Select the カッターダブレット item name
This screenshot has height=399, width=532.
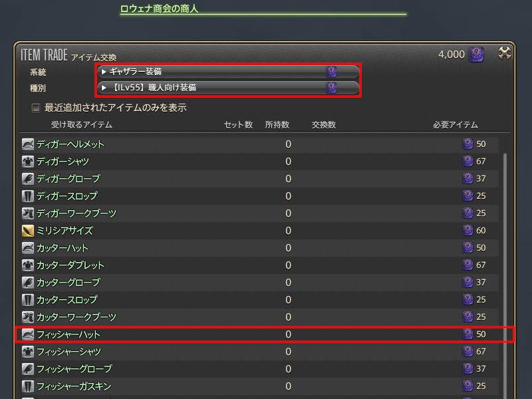70,265
